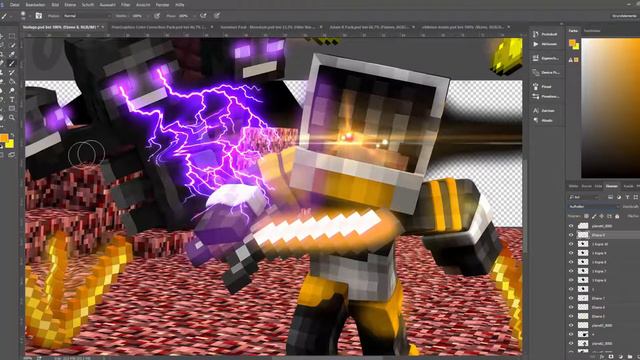The width and height of the screenshot is (640, 360).
Task: Switch to the Farbfelder tab
Action: point(592,31)
